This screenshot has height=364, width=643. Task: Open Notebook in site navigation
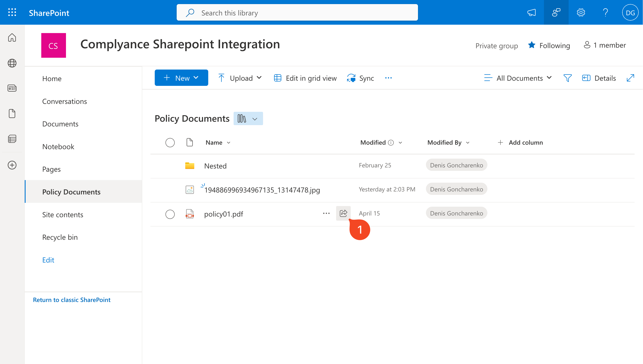(x=58, y=147)
